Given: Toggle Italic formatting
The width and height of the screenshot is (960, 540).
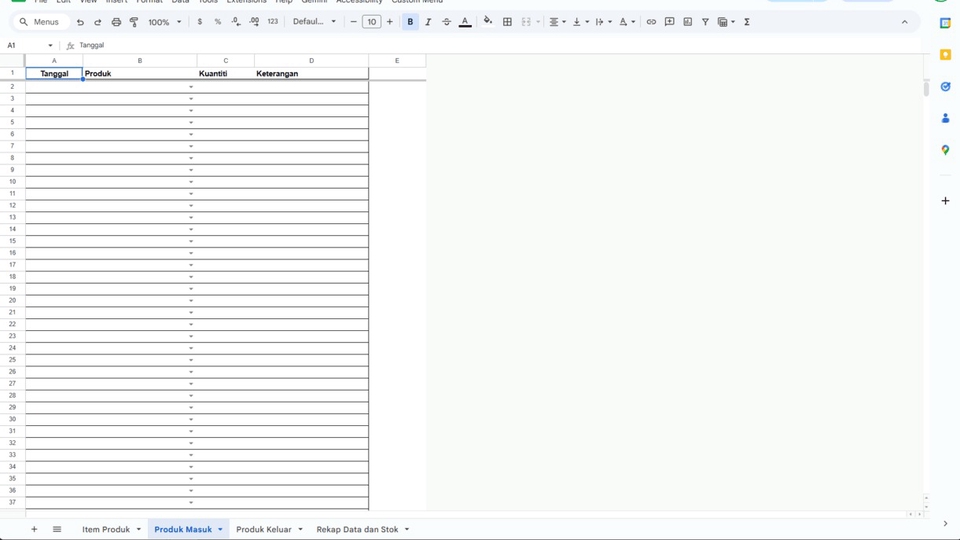Looking at the screenshot, I should (x=428, y=22).
